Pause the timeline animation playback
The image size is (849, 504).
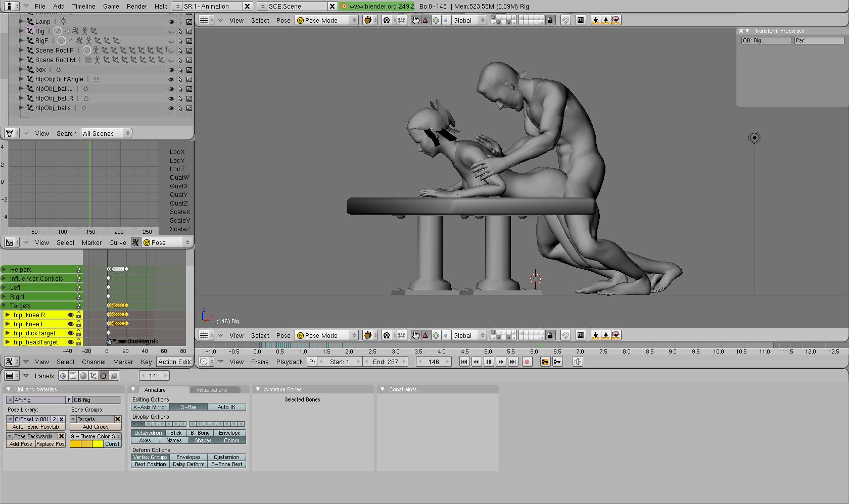pos(489,362)
